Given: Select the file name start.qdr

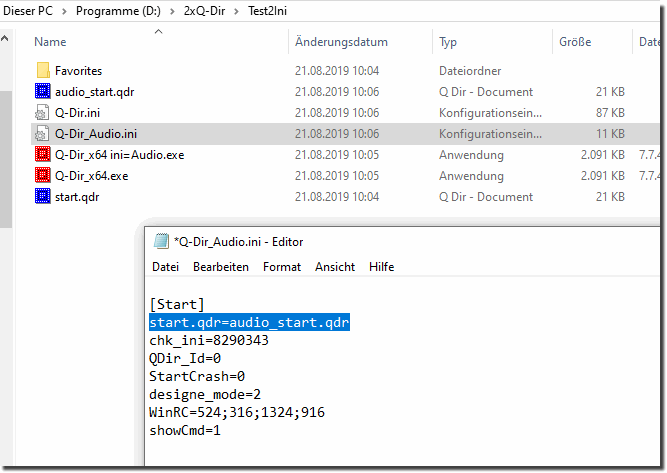Looking at the screenshot, I should coord(77,197).
